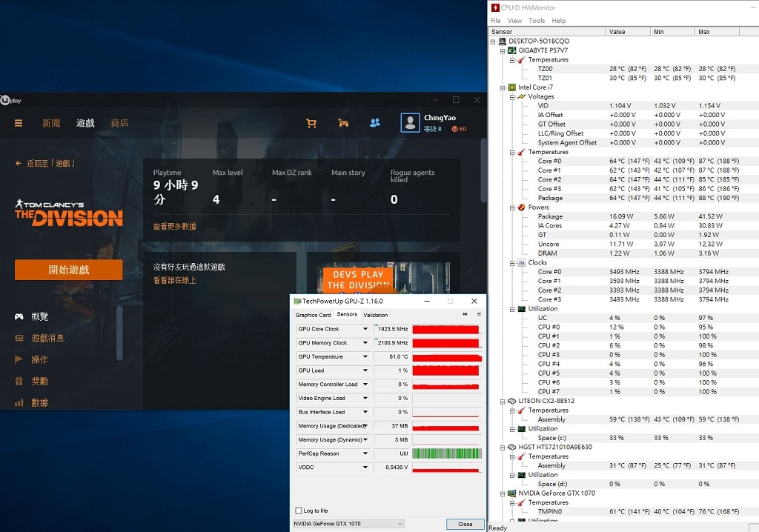Click the GIGABYTE P57V7 motherboard icon
The width and height of the screenshot is (759, 532).
tap(512, 50)
